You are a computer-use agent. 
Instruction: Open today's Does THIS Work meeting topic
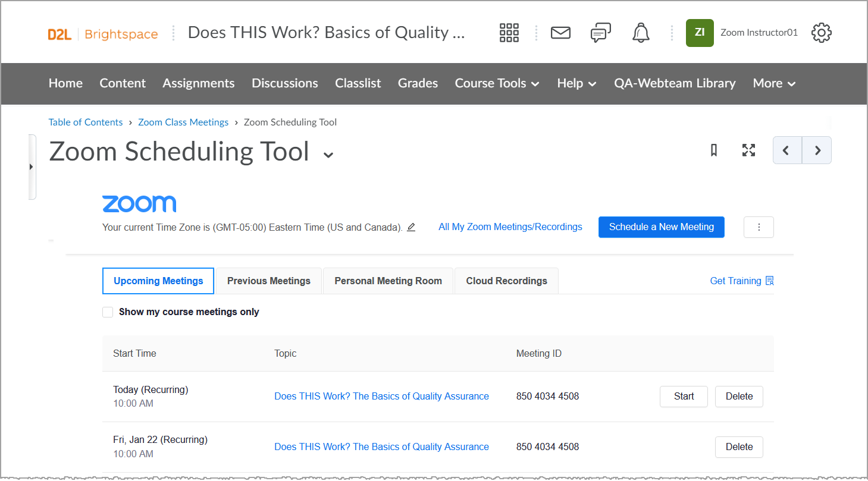[x=381, y=397]
